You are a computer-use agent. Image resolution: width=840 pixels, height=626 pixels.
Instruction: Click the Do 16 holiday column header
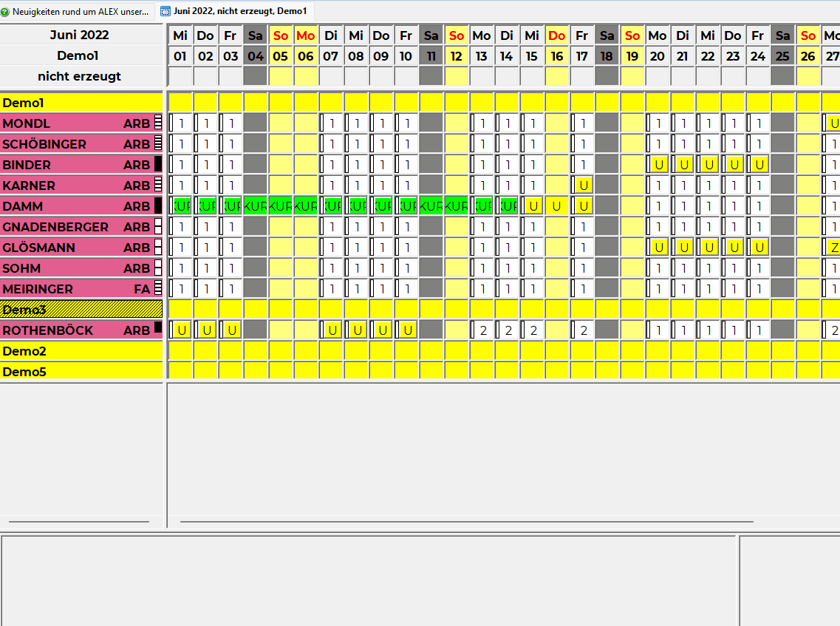click(557, 35)
